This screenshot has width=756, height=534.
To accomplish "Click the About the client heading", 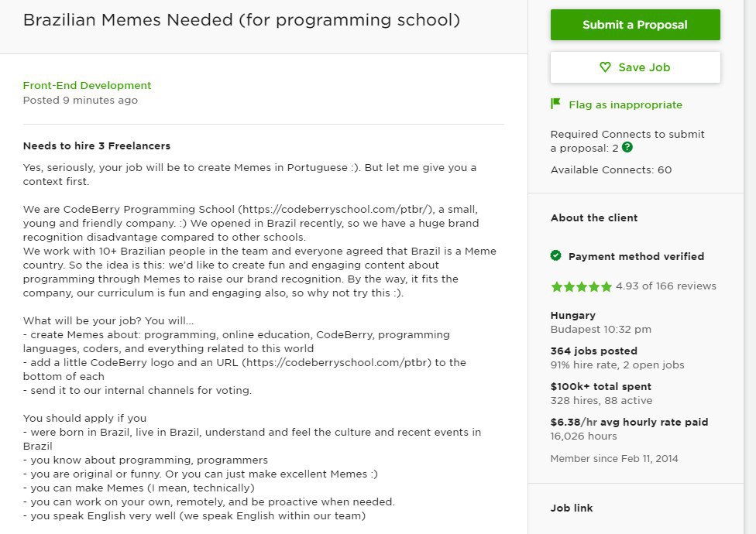I will (594, 217).
